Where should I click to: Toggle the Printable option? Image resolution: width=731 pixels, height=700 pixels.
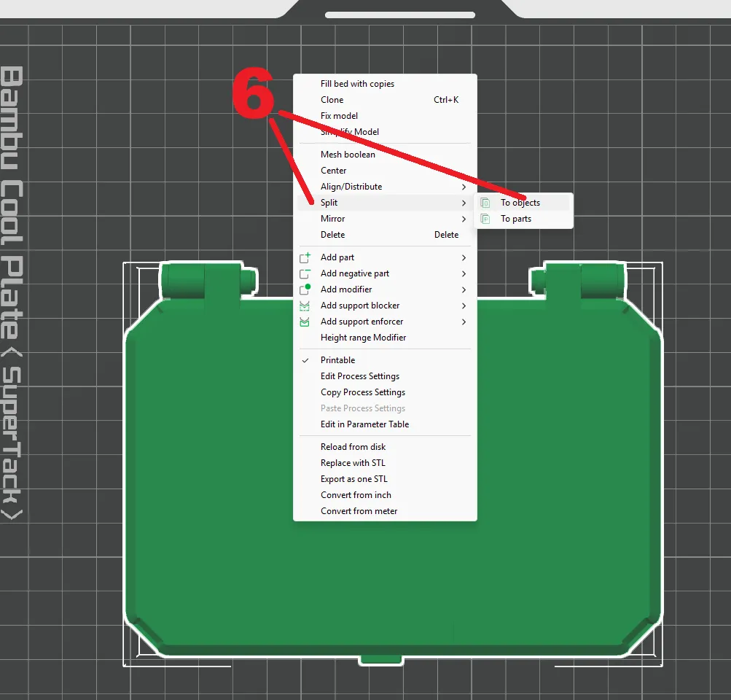[385, 360]
